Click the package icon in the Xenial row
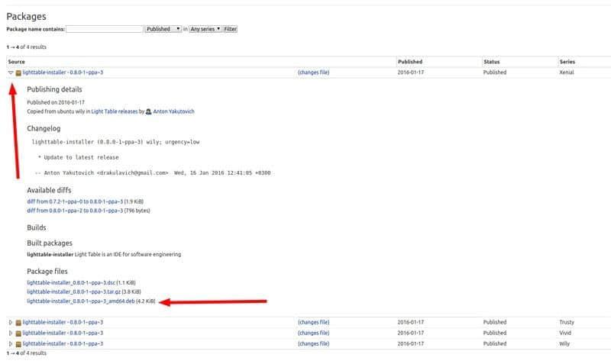 point(18,72)
